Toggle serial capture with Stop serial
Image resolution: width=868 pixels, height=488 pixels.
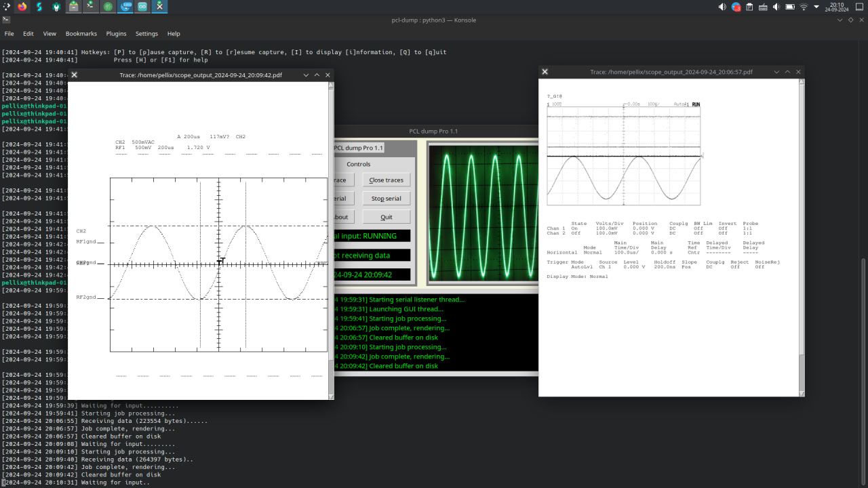386,198
